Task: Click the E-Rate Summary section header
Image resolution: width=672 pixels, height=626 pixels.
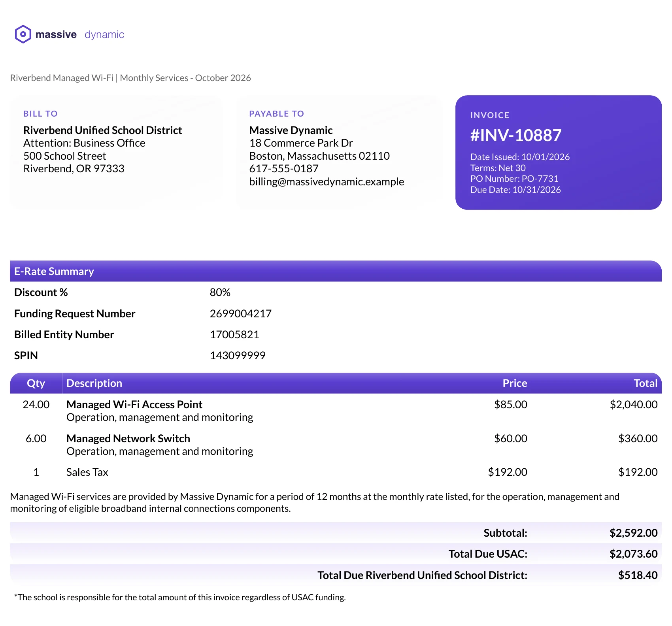Action: tap(336, 271)
